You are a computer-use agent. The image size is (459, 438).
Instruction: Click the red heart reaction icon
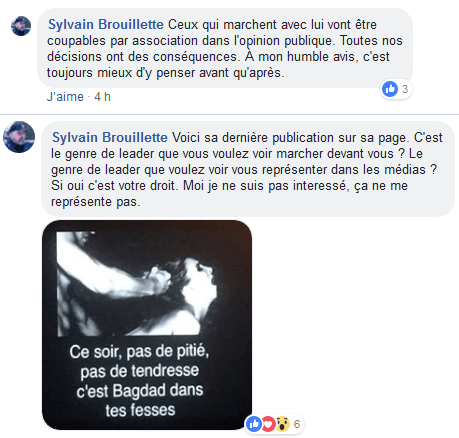tap(268, 424)
